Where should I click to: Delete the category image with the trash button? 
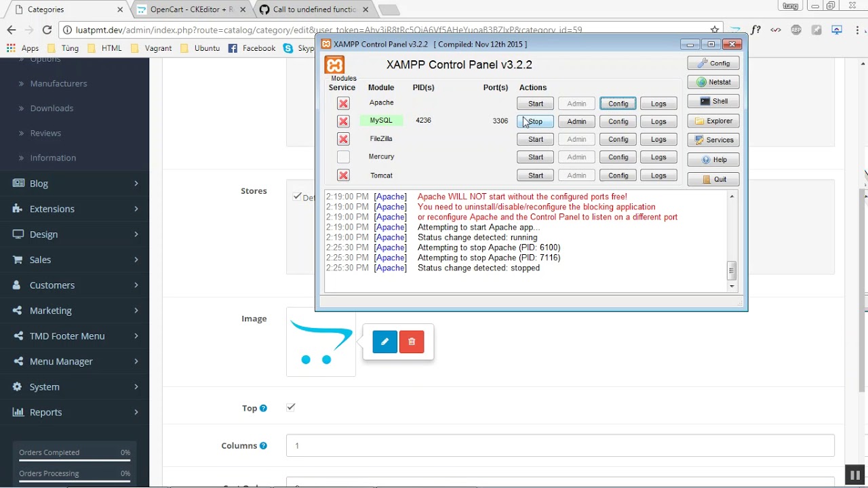[x=412, y=342]
